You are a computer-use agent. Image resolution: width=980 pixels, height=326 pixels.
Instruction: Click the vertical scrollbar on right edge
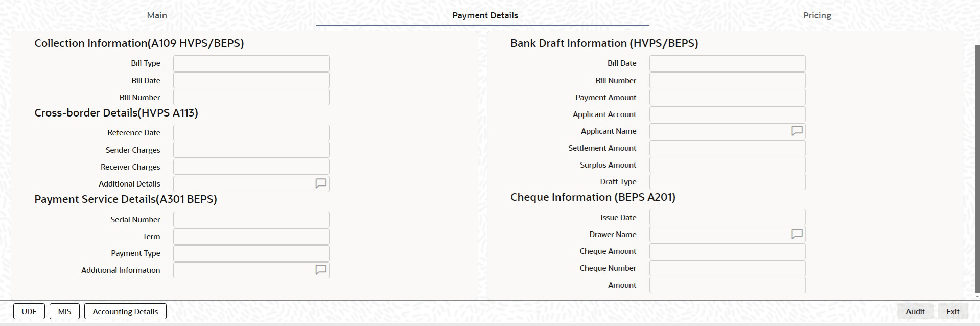[977, 169]
